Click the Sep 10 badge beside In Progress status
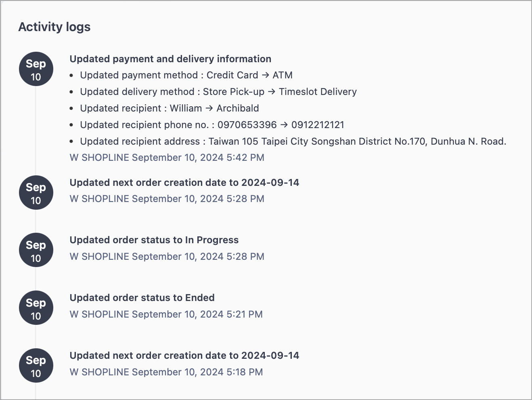Viewport: 532px width, 400px height. 36,251
